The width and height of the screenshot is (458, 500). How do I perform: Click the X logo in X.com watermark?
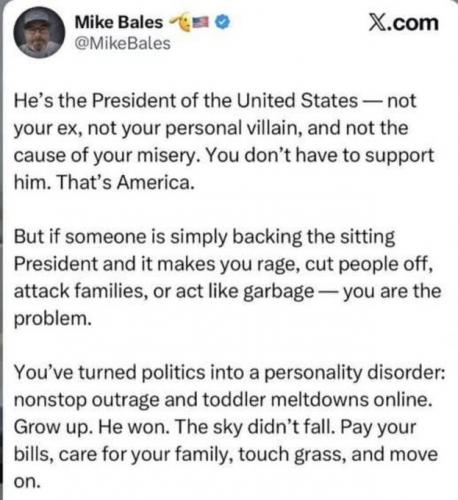pos(376,23)
